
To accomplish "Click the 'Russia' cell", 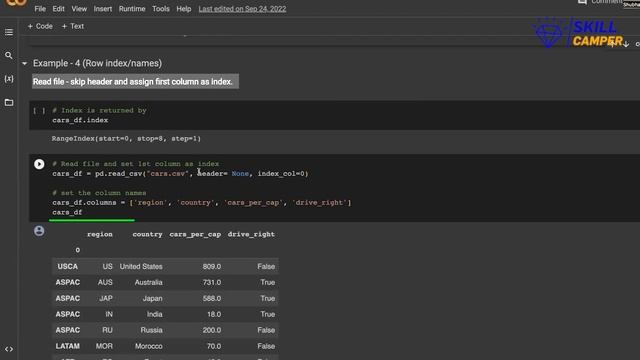I will 151,330.
